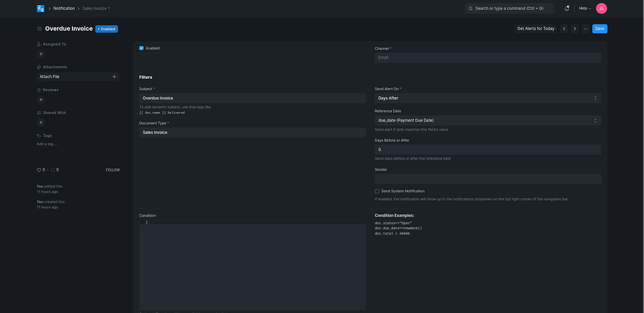Go to next document arrow
Viewport: 644px width, 313px height.
pos(575,29)
